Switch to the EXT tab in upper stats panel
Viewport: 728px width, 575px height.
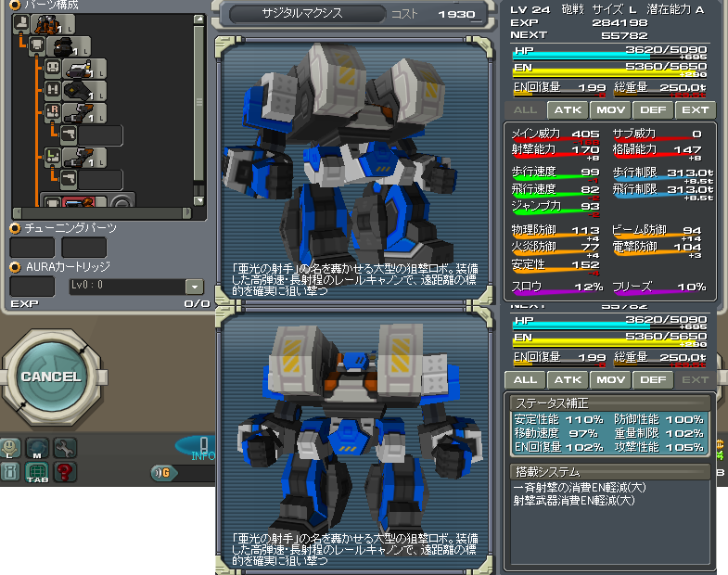(695, 109)
